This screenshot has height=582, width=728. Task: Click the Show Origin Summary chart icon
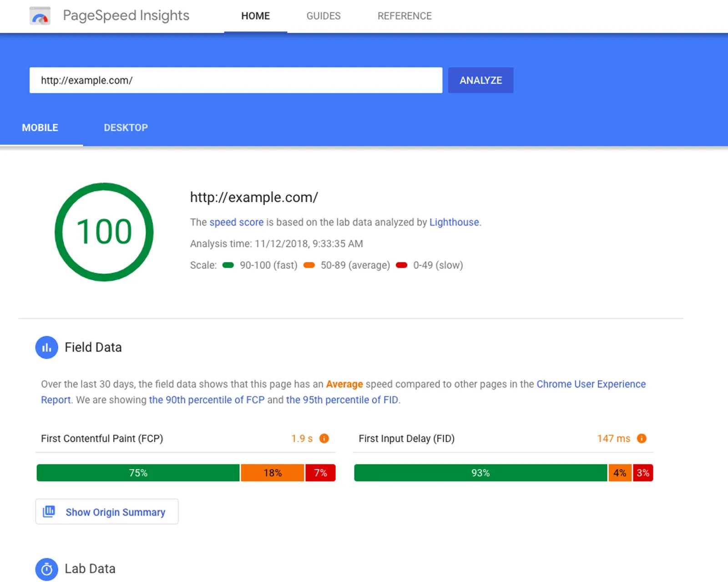pyautogui.click(x=49, y=512)
